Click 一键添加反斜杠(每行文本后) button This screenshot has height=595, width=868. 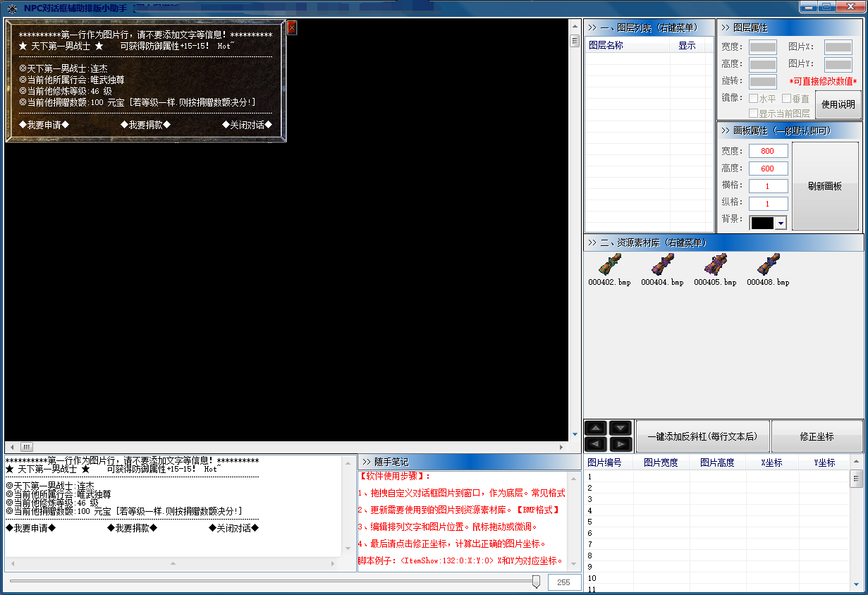702,436
